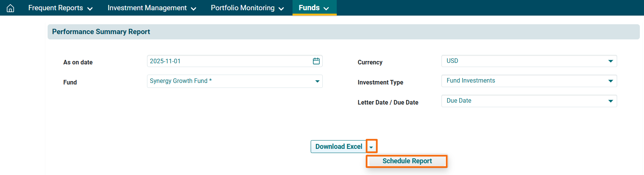Screen dimensions: 644x175
Task: Click the As on date input field
Action: tap(227, 61)
